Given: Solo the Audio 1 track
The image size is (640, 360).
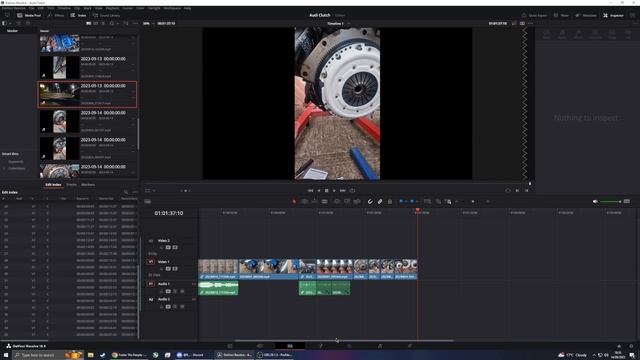Looking at the screenshot, I should pos(175,291).
